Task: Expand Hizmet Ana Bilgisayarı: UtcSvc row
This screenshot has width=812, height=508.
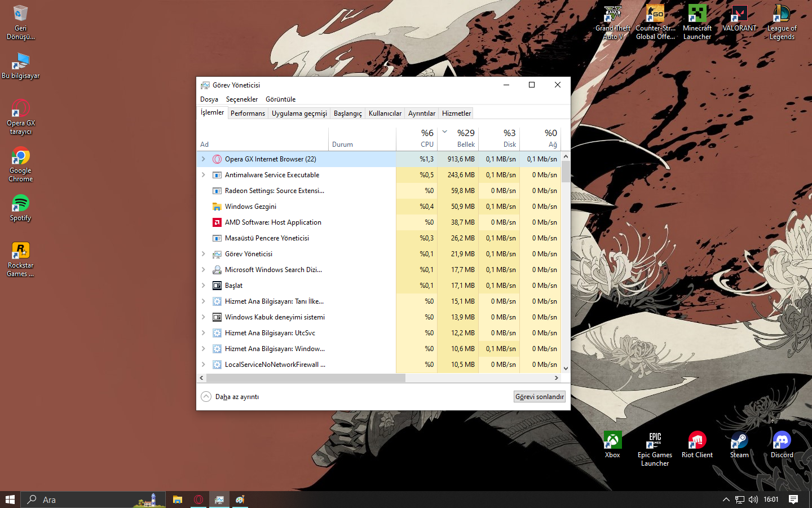Action: [204, 333]
